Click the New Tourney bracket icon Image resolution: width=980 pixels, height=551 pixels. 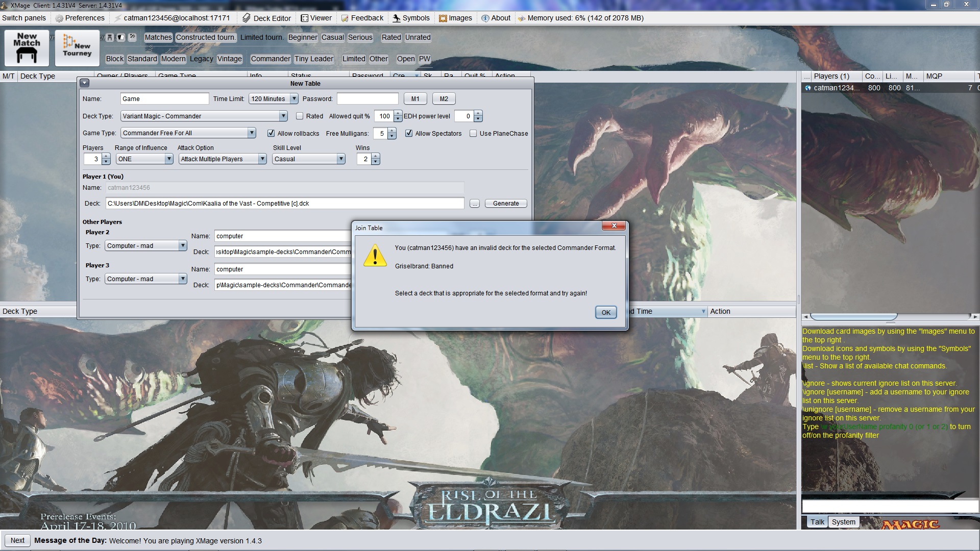(x=77, y=47)
